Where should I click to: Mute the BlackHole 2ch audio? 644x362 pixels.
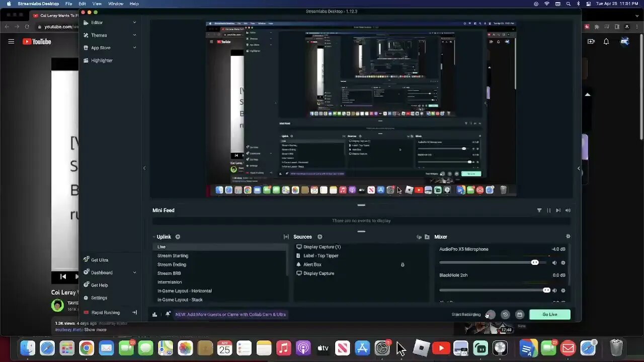[x=554, y=290]
